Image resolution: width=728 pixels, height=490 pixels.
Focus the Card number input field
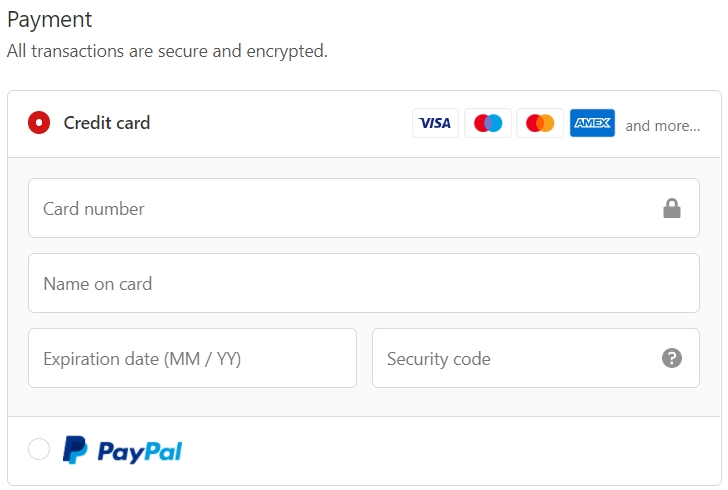pyautogui.click(x=364, y=208)
